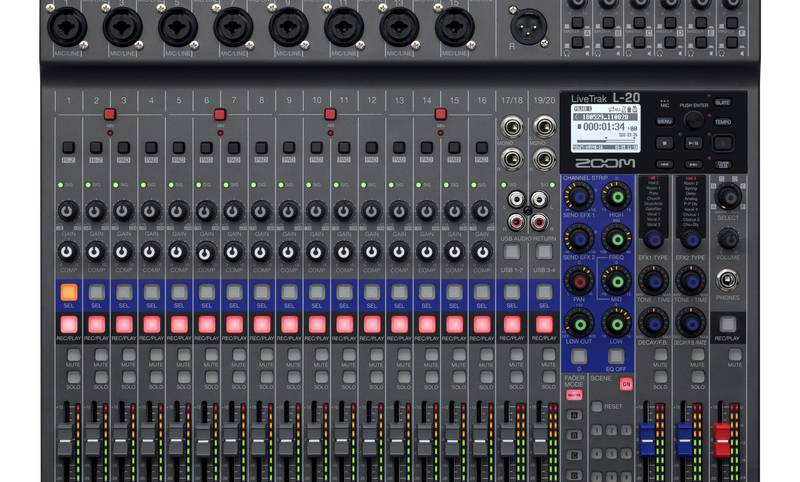800x482 pixels.
Task: Click the blue EFX1 return fader
Action: pyautogui.click(x=647, y=440)
